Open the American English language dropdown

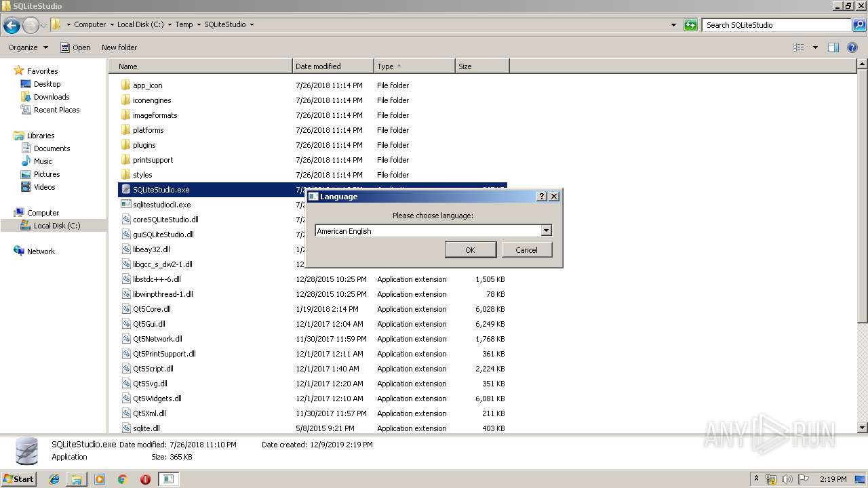pos(546,231)
